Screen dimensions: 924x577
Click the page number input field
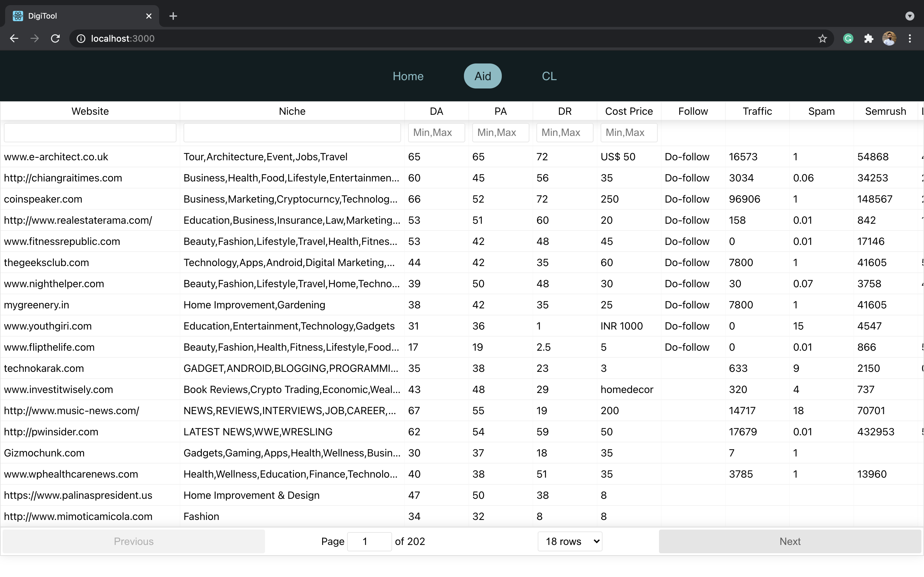point(369,541)
